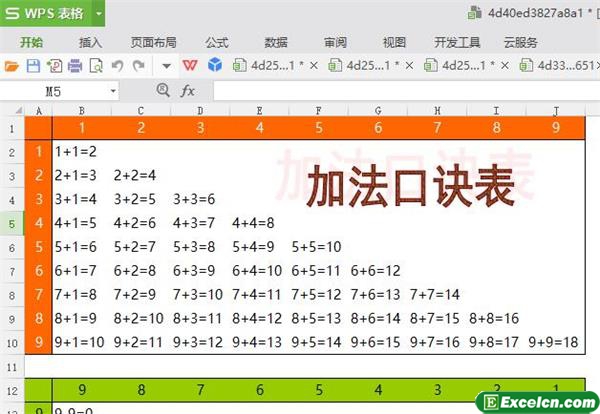Select cell containing 4+4=8
Screen dimensions: 600x414
(x=259, y=223)
